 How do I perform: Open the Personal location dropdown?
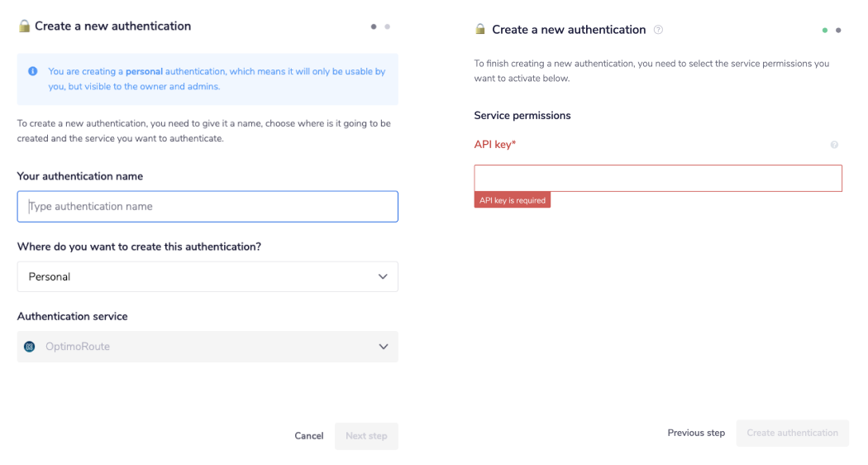[207, 277]
